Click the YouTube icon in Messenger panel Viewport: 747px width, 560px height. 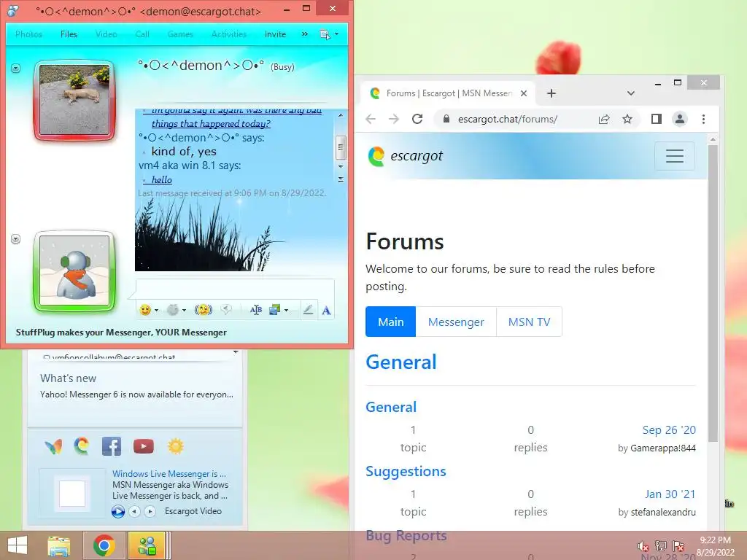tap(144, 446)
